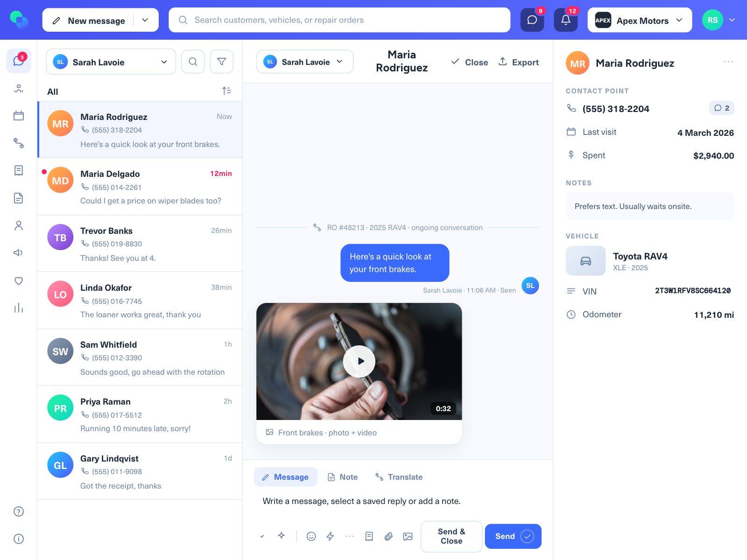Viewport: 747px width, 560px height.
Task: Switch to the Translate tab
Action: point(399,477)
